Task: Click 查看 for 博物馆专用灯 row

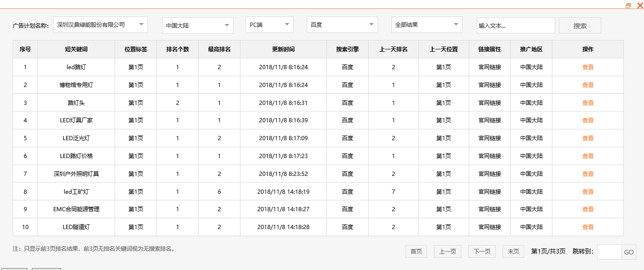Action: point(588,85)
